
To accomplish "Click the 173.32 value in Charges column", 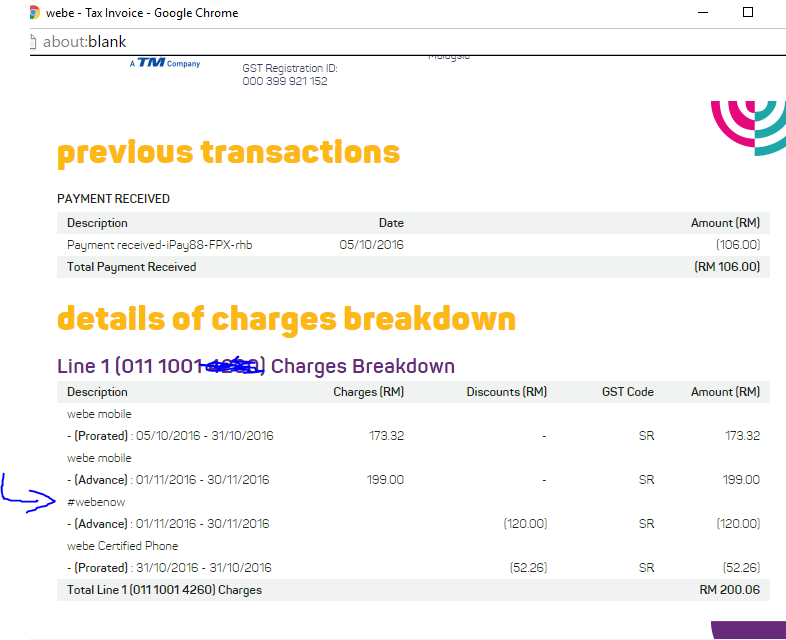I will 386,436.
